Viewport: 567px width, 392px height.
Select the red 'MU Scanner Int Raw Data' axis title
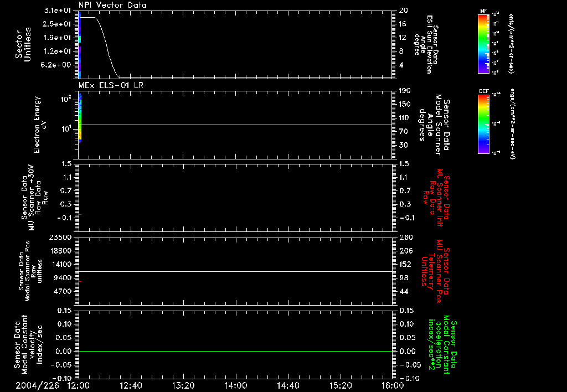pyautogui.click(x=436, y=198)
